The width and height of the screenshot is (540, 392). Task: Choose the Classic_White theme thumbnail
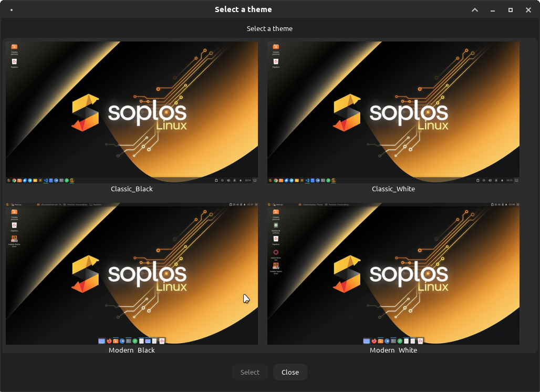point(393,111)
